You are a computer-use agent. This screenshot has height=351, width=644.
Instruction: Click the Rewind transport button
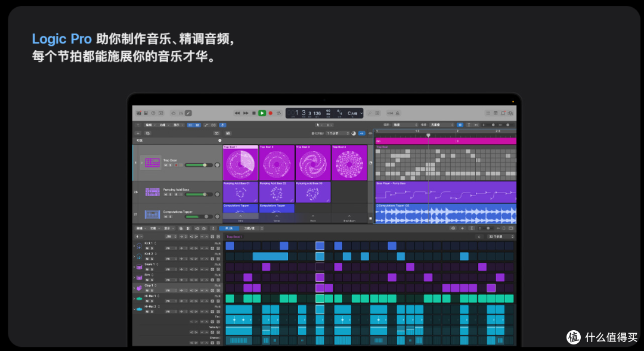click(237, 113)
